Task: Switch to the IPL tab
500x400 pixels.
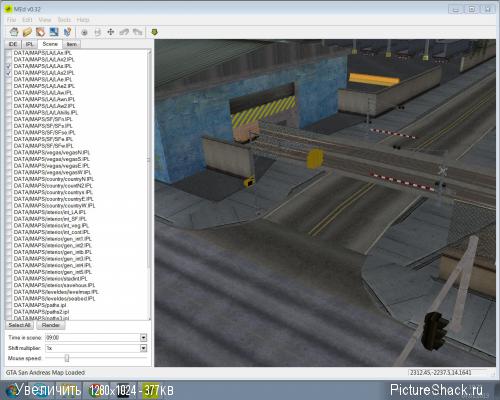Action: [x=30, y=44]
